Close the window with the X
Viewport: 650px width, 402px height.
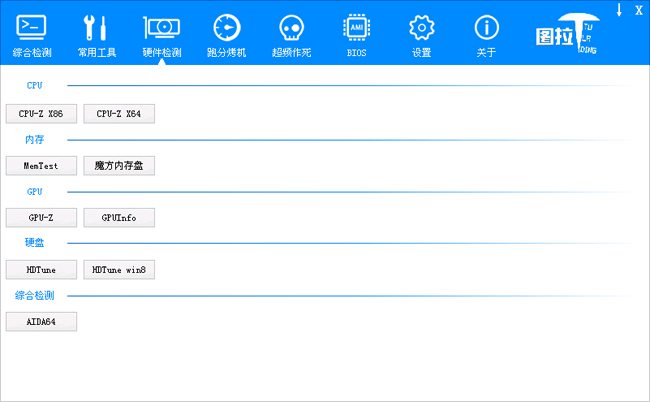[639, 10]
